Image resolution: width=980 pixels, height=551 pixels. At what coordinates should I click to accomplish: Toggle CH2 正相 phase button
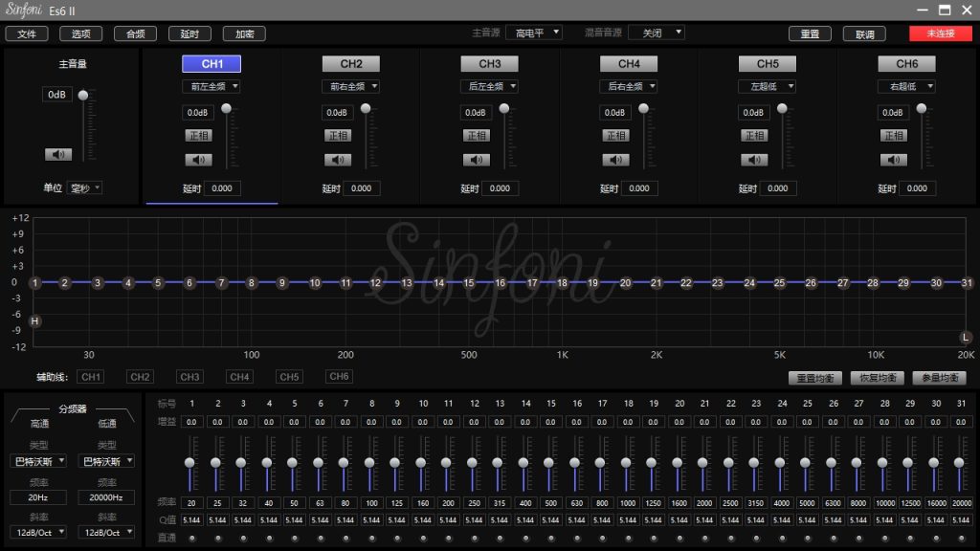[338, 136]
